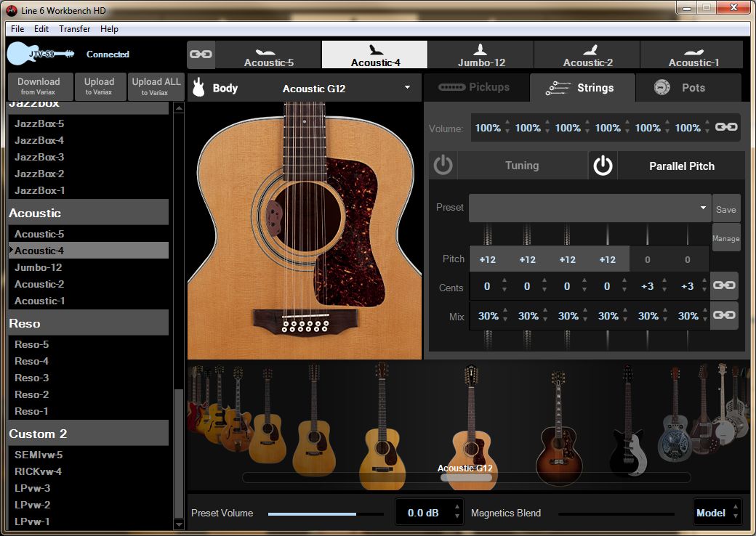Screen dimensions: 756x536
Task: Open the Transfer menu
Action: (74, 29)
